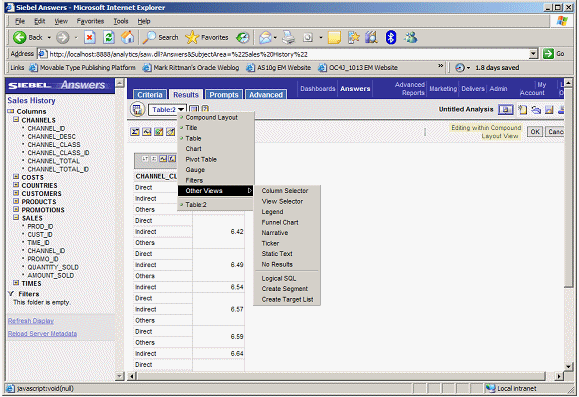This screenshot has width=579, height=397.
Task: Toggle the Table view menu entry
Action: (193, 138)
